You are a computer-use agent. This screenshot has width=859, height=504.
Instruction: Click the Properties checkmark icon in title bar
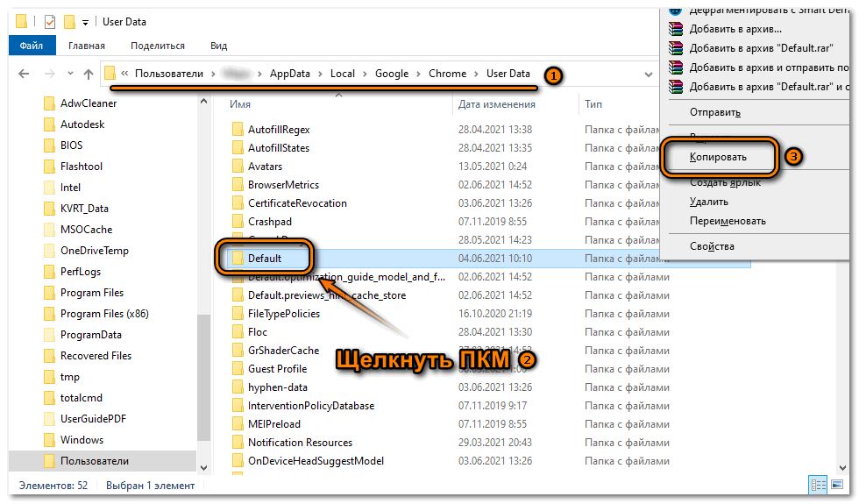(x=49, y=22)
